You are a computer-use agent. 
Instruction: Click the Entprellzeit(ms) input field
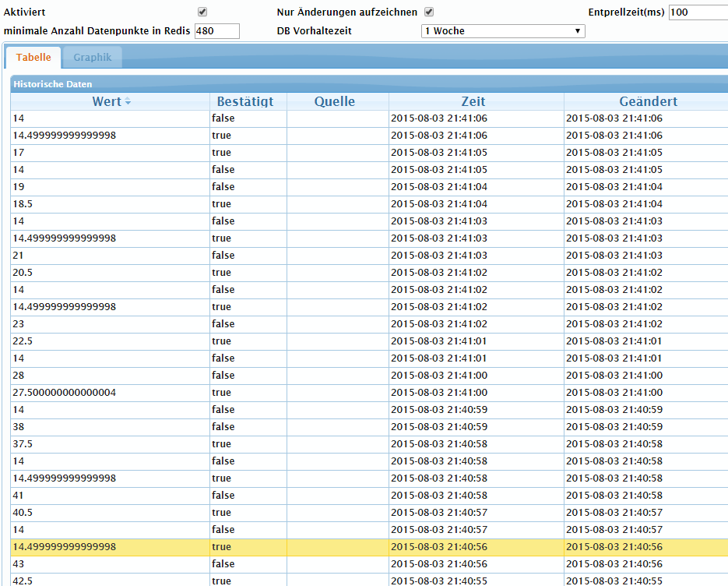point(698,12)
